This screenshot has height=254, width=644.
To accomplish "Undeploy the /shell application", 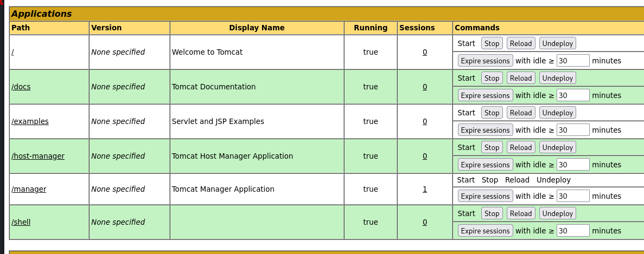I will [557, 213].
